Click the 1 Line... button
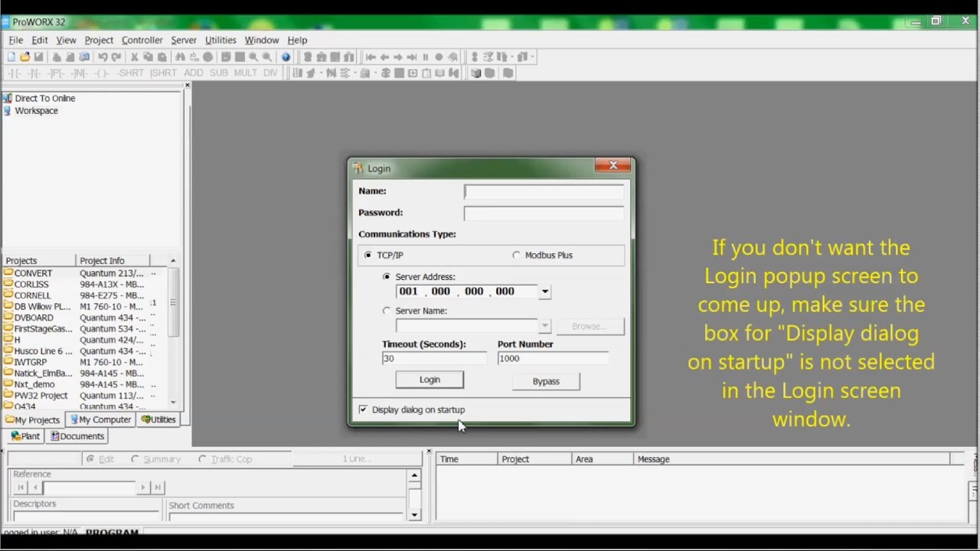Image resolution: width=980 pixels, height=551 pixels. 357,458
